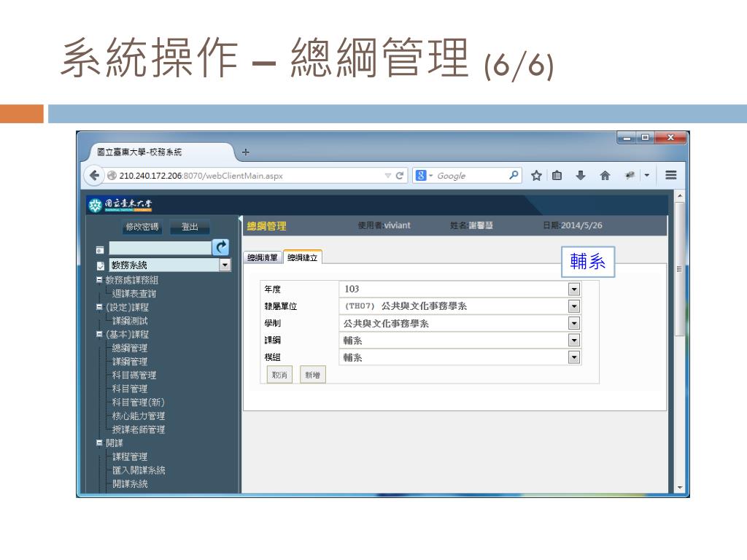Open 課綱管理 in the sidebar tree
The height and width of the screenshot is (560, 747).
tap(130, 362)
